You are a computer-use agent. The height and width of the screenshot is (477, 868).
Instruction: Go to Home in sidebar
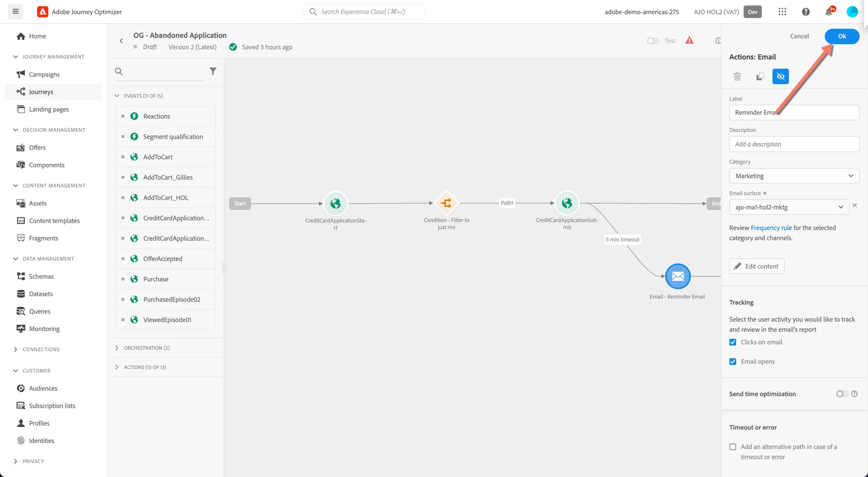point(53,36)
